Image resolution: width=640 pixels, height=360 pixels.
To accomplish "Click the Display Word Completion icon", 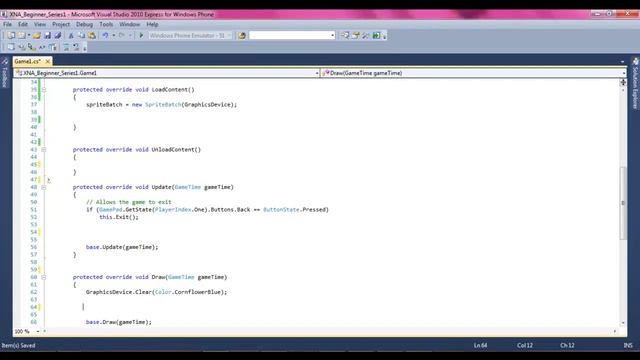I will click(x=42, y=47).
